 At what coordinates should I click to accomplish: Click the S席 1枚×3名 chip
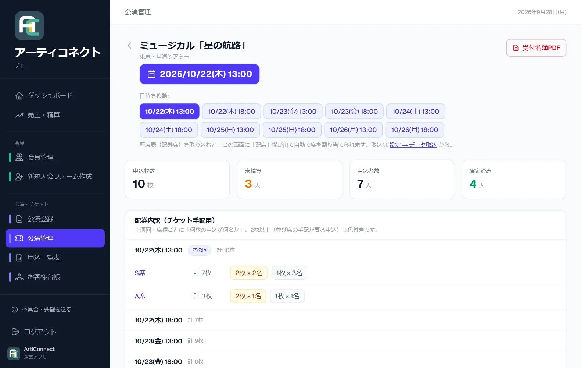click(x=289, y=273)
